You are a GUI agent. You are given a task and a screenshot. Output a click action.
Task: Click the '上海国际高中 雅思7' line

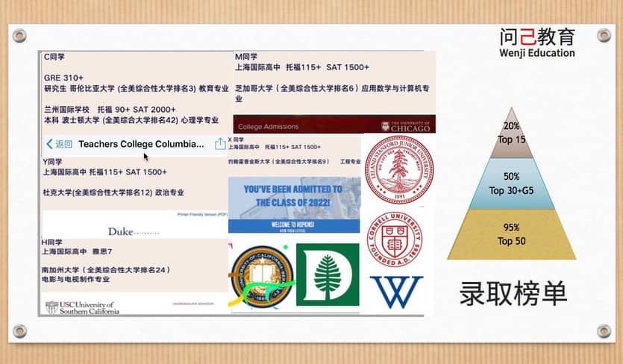(x=77, y=251)
